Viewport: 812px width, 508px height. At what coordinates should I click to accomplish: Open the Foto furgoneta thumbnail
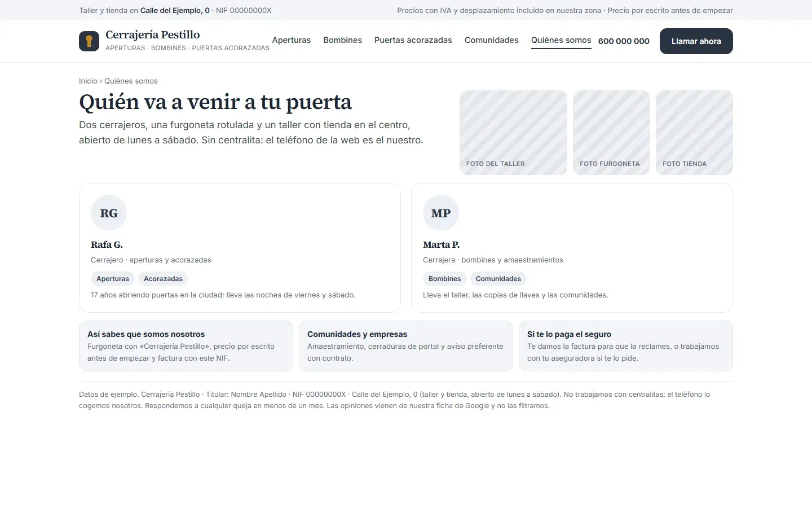click(x=611, y=133)
